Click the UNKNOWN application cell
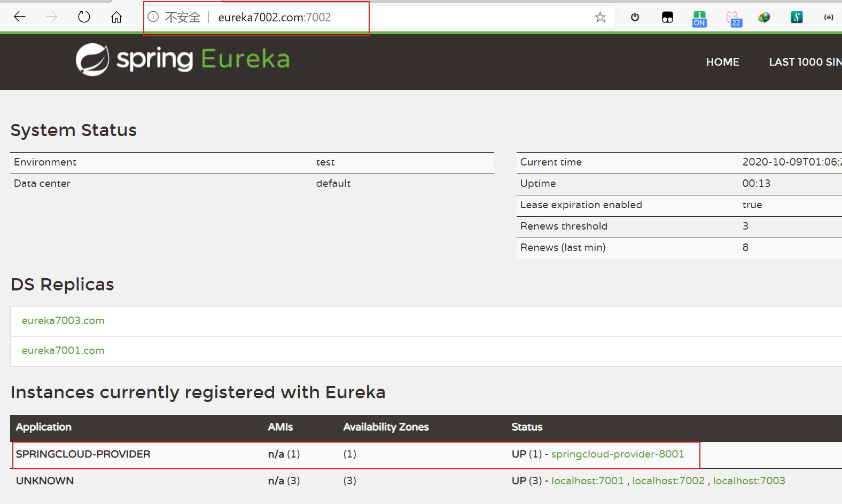 [45, 481]
